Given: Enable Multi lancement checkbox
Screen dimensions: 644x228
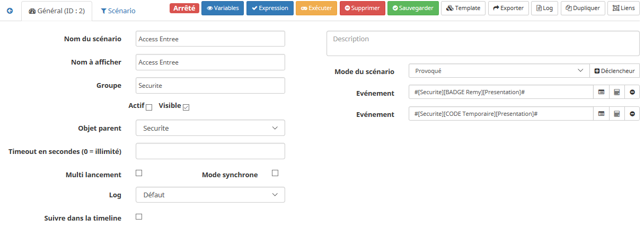Looking at the screenshot, I should point(139,173).
